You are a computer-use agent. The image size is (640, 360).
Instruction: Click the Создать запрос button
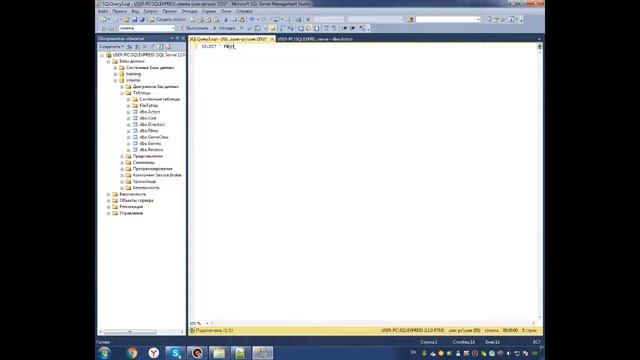[168, 19]
